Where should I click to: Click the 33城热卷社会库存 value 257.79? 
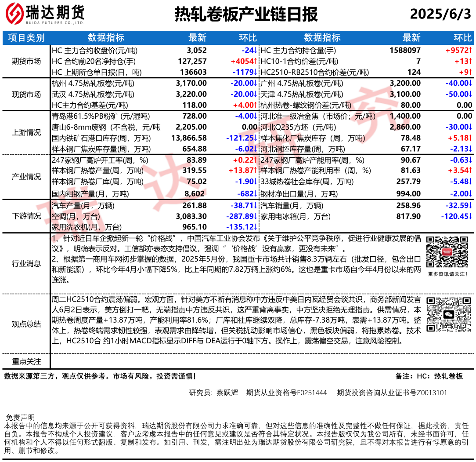click(409, 182)
